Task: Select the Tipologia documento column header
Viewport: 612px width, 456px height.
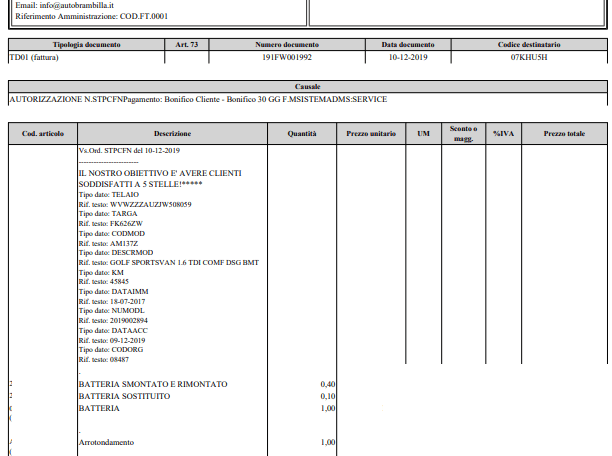Action: (86, 45)
